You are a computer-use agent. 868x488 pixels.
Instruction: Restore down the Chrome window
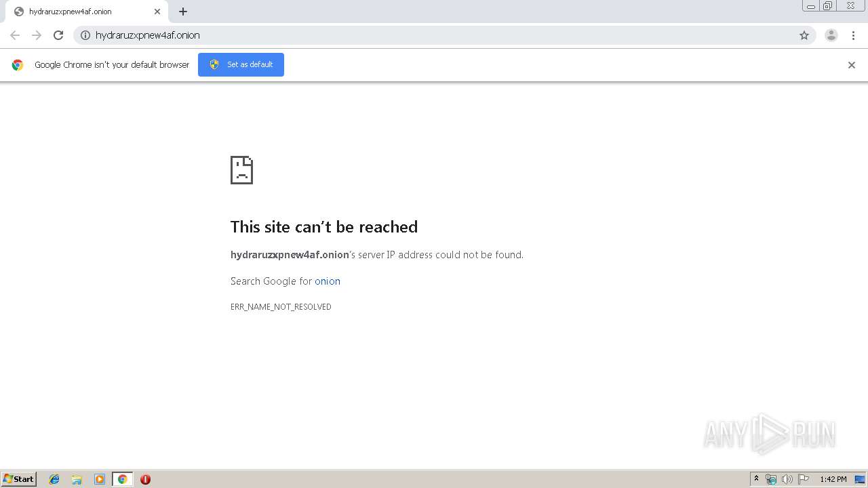(827, 5)
